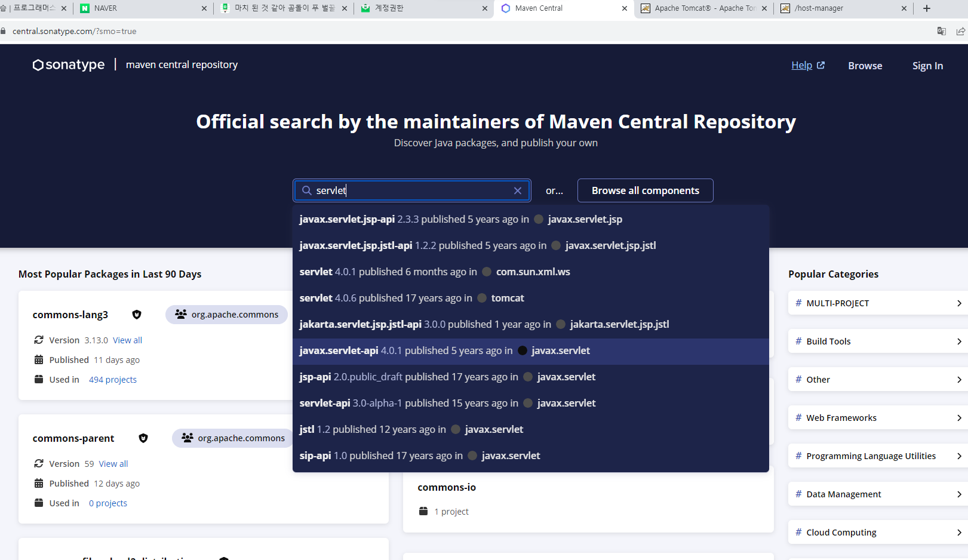Click the version icon under commons-parent
Screen dimensions: 968x560
coord(39,463)
